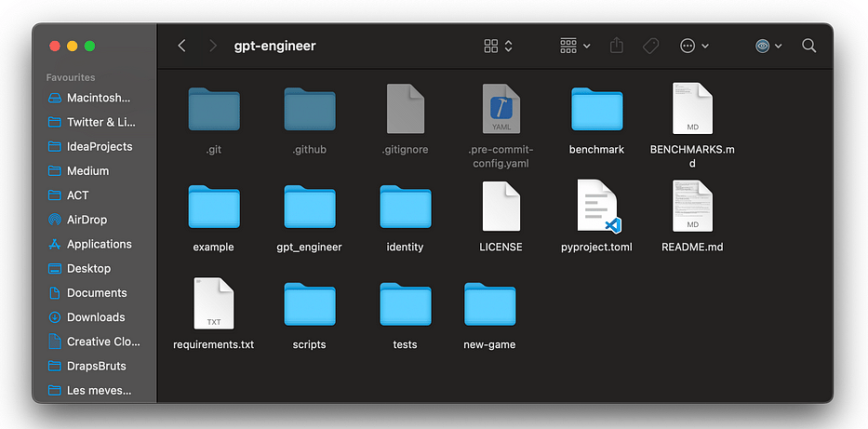Click the Edit Tags icon

(x=650, y=46)
